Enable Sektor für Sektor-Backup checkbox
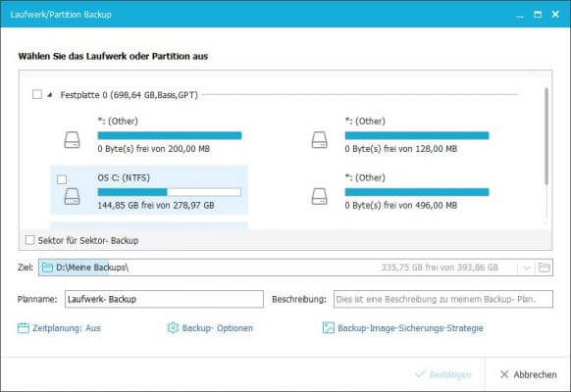Image resolution: width=571 pixels, height=392 pixels. point(29,240)
